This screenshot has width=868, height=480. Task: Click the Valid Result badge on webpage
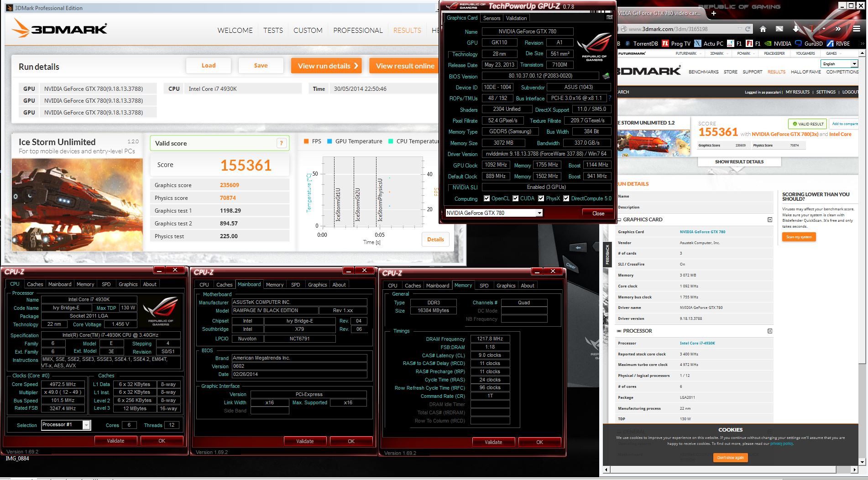pos(808,124)
